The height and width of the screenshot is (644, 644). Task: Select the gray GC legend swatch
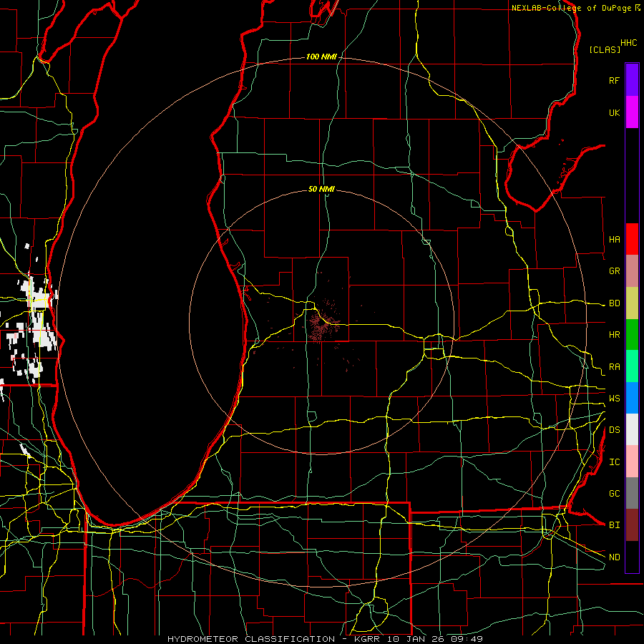point(632,493)
